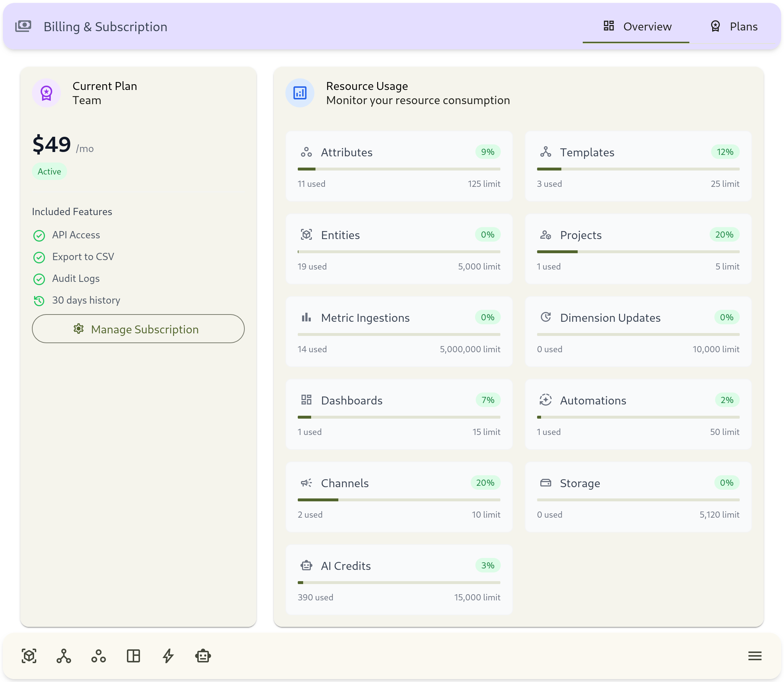Switch to the Plans tab
Image resolution: width=784 pixels, height=682 pixels.
[734, 26]
